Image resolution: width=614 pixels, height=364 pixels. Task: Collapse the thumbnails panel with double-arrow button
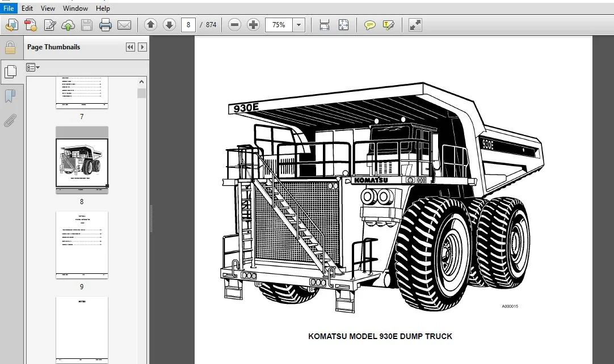(x=131, y=47)
